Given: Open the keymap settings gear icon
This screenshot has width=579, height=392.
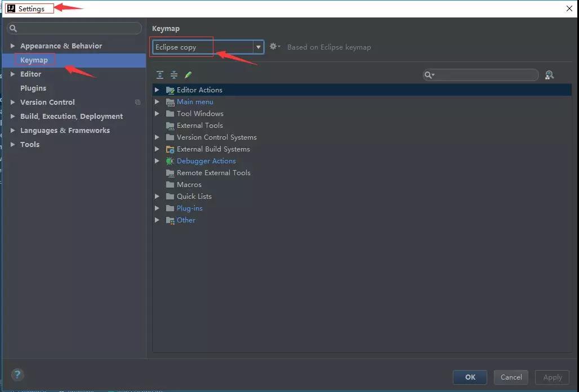Looking at the screenshot, I should (274, 47).
